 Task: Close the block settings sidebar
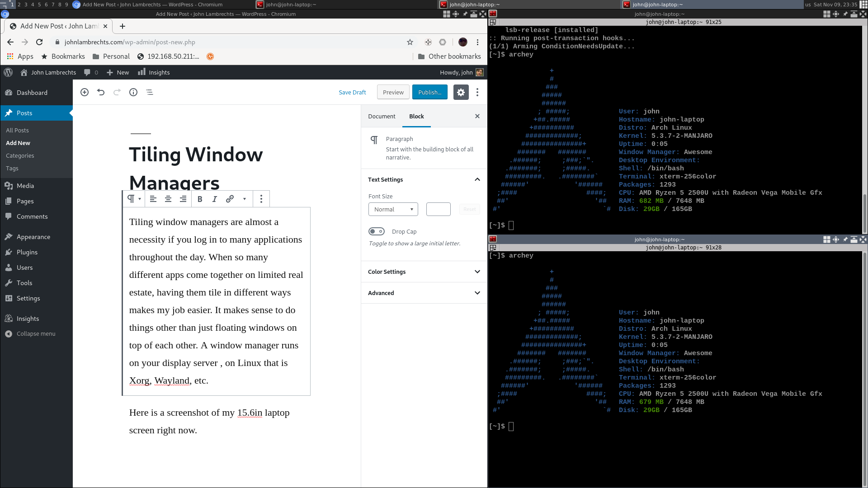(x=477, y=116)
